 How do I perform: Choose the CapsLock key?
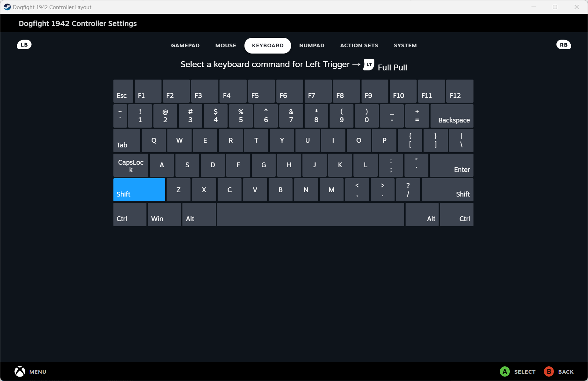pyautogui.click(x=131, y=165)
